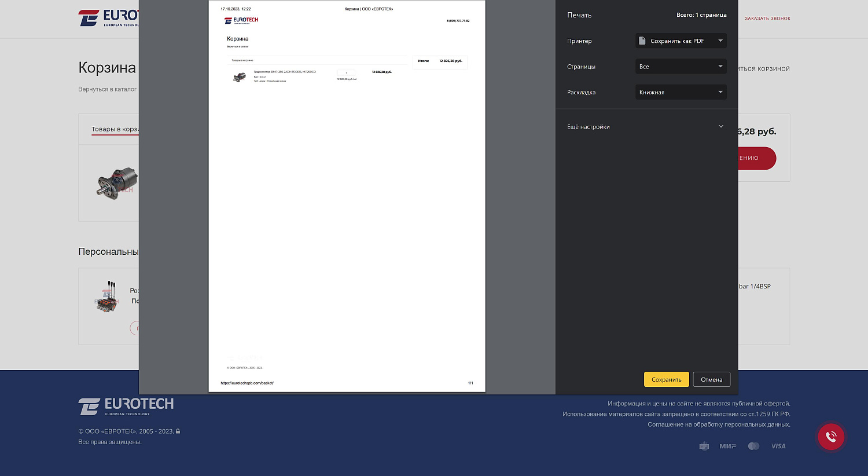The image size is (868, 476).
Task: Open the Раскладка dropdown set to Книжная
Action: coord(681,92)
